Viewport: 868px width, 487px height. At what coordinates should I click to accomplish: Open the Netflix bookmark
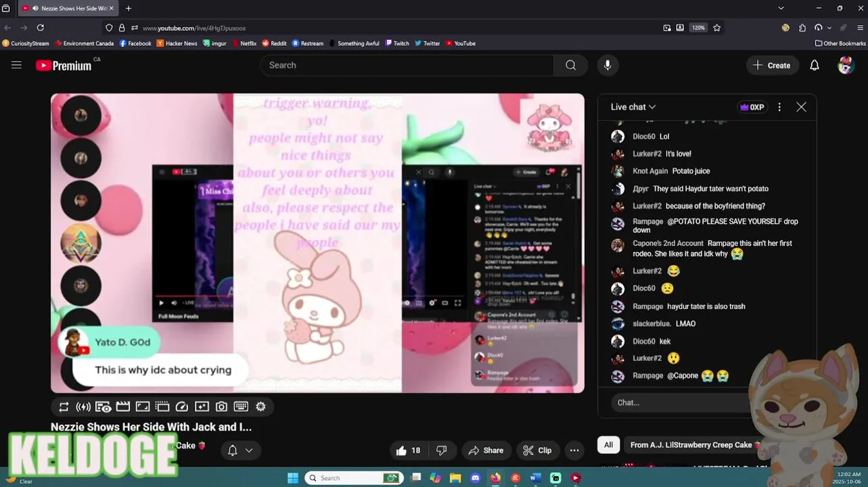tap(244, 43)
